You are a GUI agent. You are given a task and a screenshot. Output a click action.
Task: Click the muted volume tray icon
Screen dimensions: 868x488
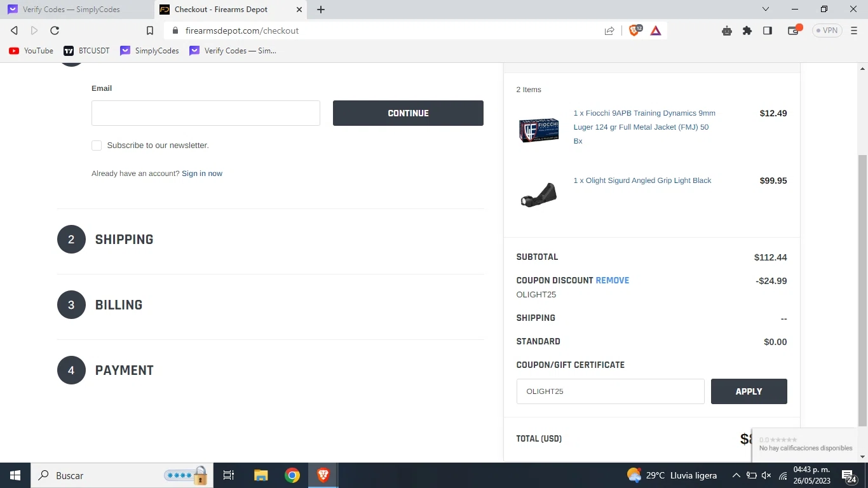[767, 475]
